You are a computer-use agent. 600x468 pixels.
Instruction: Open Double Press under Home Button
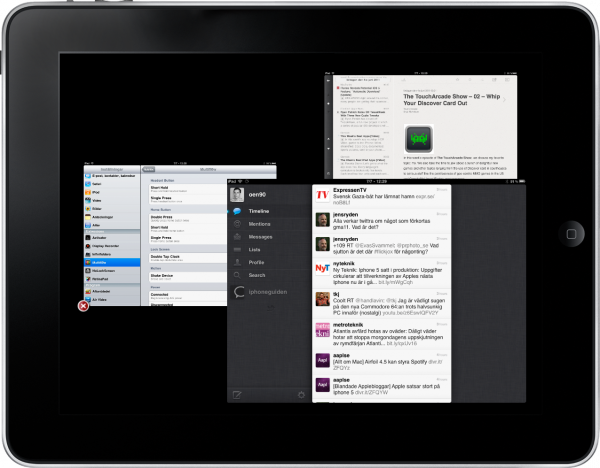pos(188,219)
